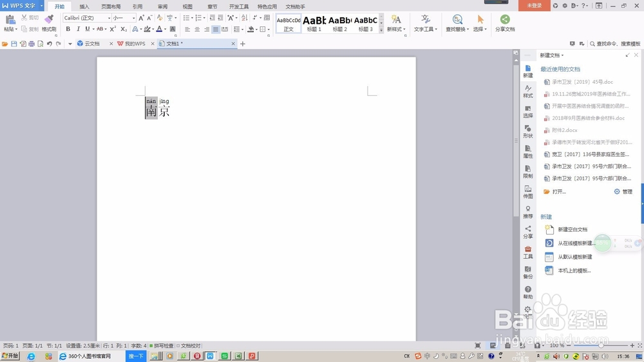Increase paragraph indent
This screenshot has width=644, height=362.
(x=220, y=17)
